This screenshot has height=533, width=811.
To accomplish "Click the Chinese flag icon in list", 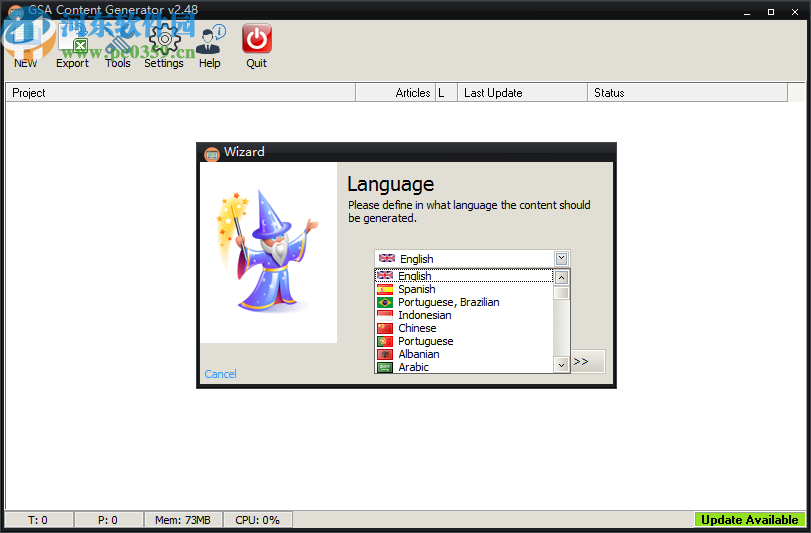I will (385, 328).
